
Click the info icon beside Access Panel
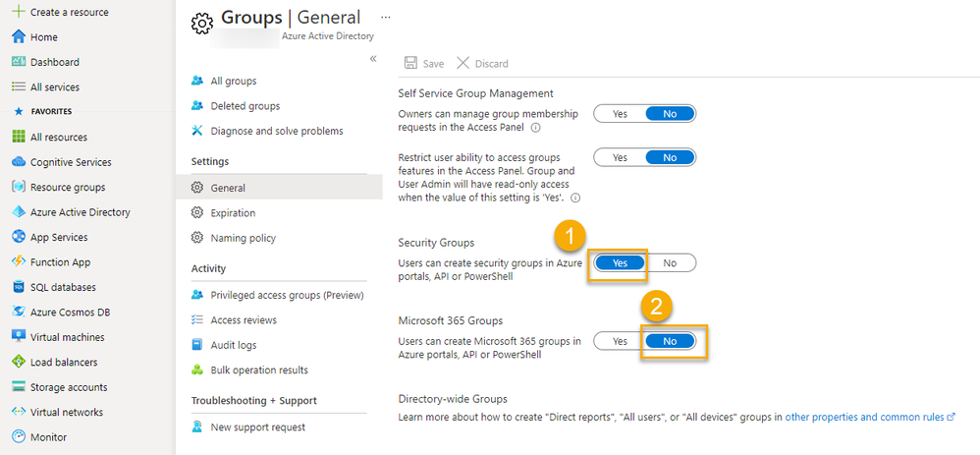[x=536, y=128]
